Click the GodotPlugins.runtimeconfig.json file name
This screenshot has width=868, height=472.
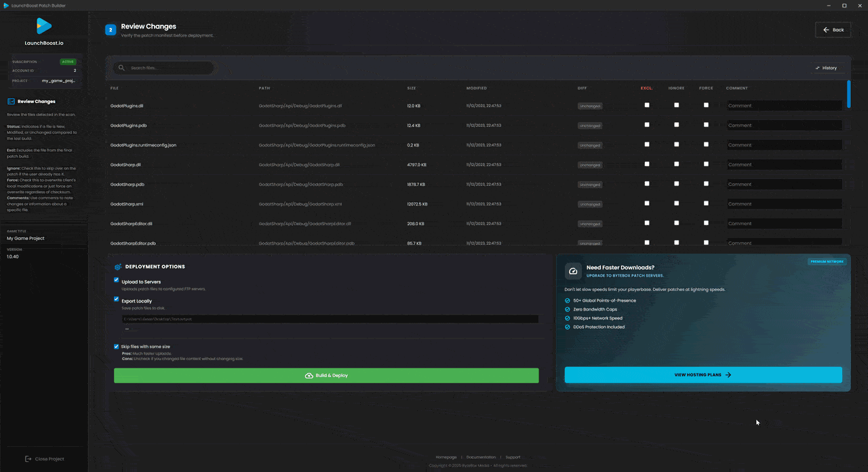[x=143, y=145]
